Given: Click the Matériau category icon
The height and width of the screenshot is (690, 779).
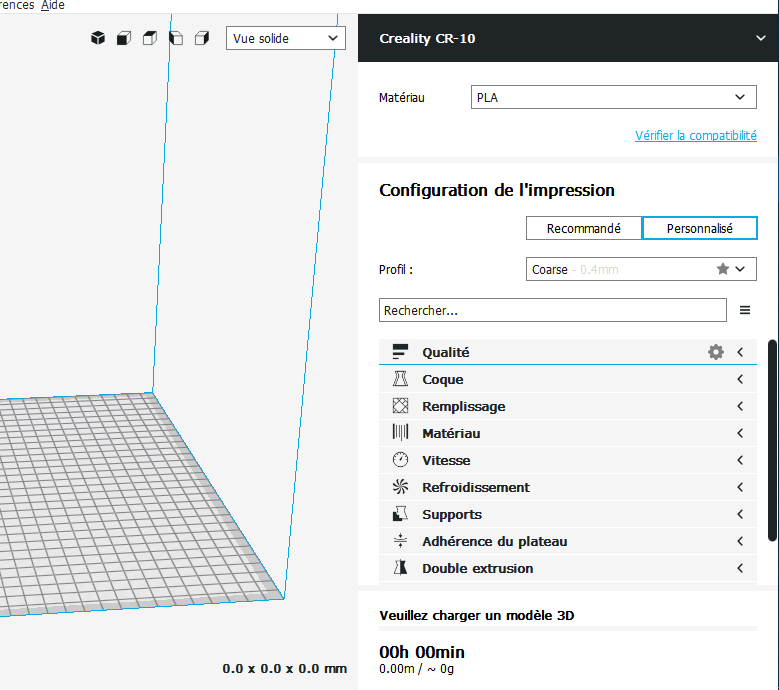Looking at the screenshot, I should pos(400,433).
